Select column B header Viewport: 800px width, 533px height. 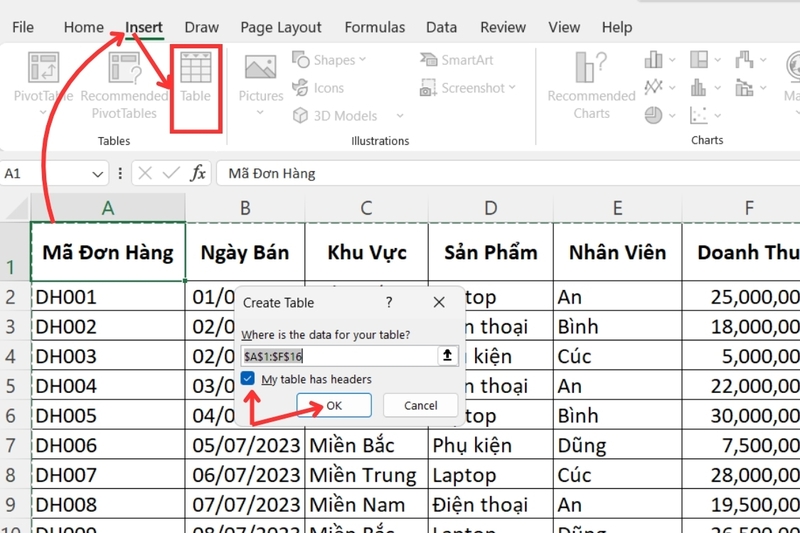click(x=245, y=208)
